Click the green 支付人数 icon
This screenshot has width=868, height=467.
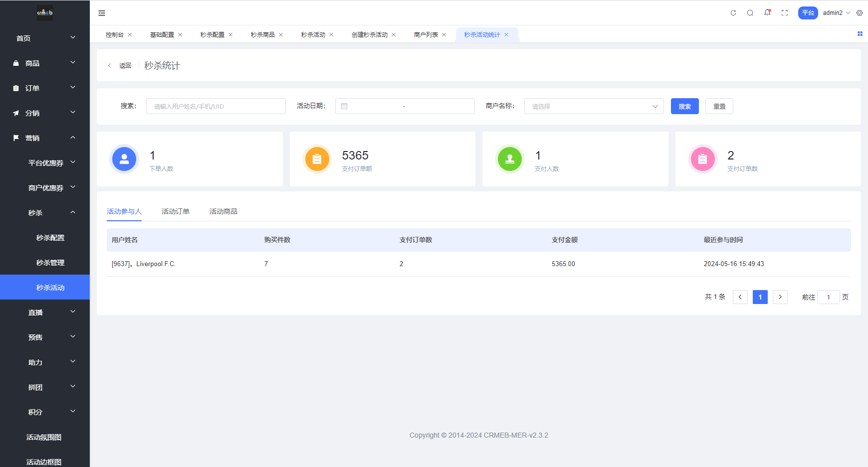(510, 159)
